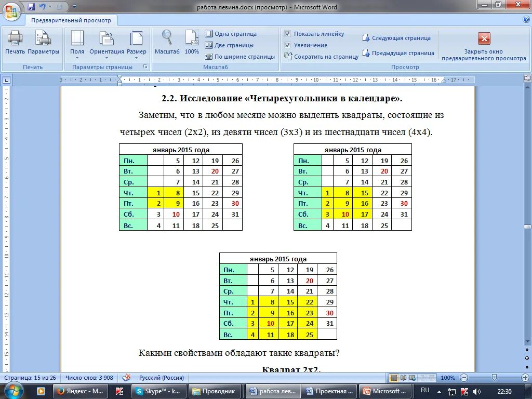This screenshot has width=532, height=399.
Task: Open the Размер page size dropdown
Action: coord(137,45)
